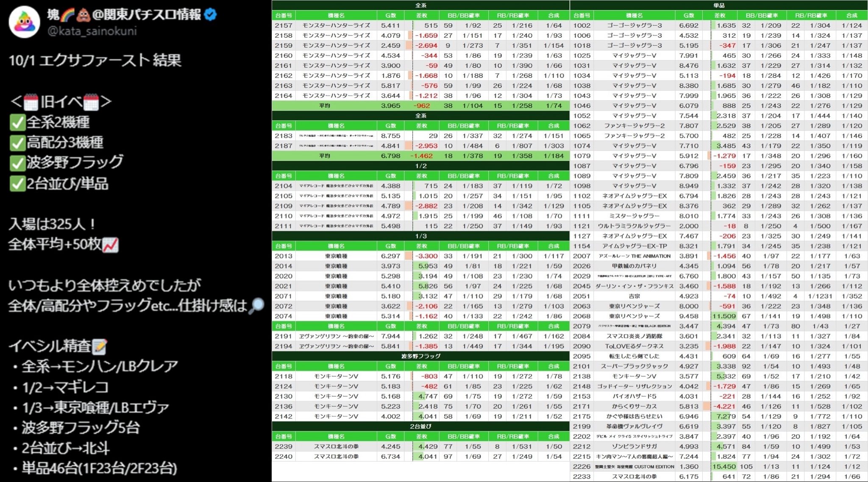
Task: Click the green checkmark beside 波多野フラッグ
Action: pos(17,163)
